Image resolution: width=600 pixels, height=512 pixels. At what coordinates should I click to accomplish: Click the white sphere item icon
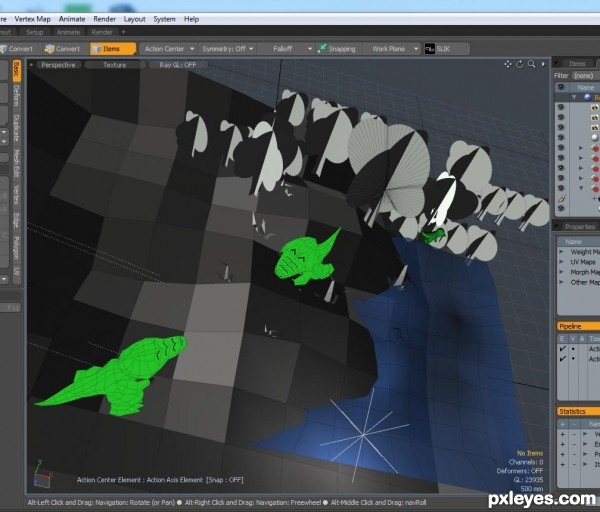595,137
